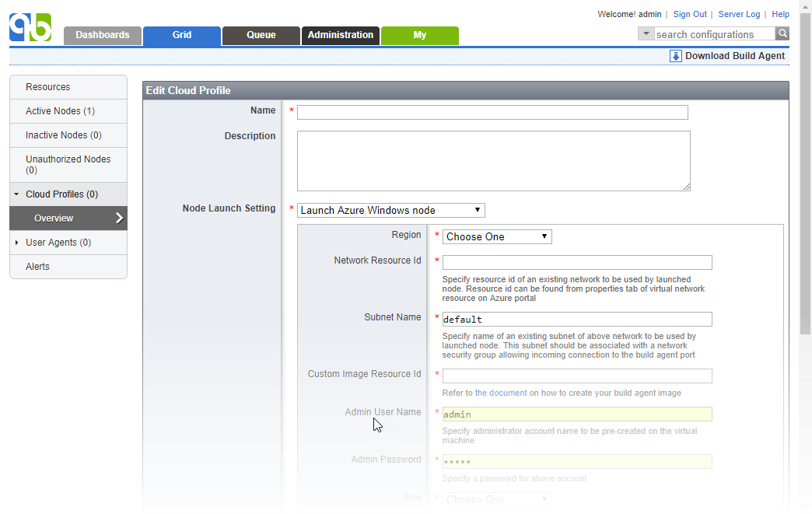Image resolution: width=812 pixels, height=514 pixels.
Task: Click the Name input field
Action: tap(492, 112)
